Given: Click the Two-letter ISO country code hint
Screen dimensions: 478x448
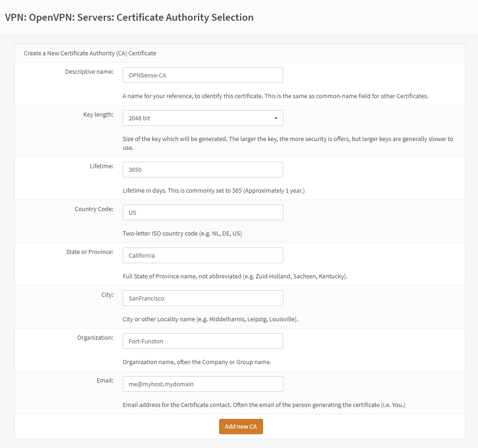Looking at the screenshot, I should pos(182,234).
